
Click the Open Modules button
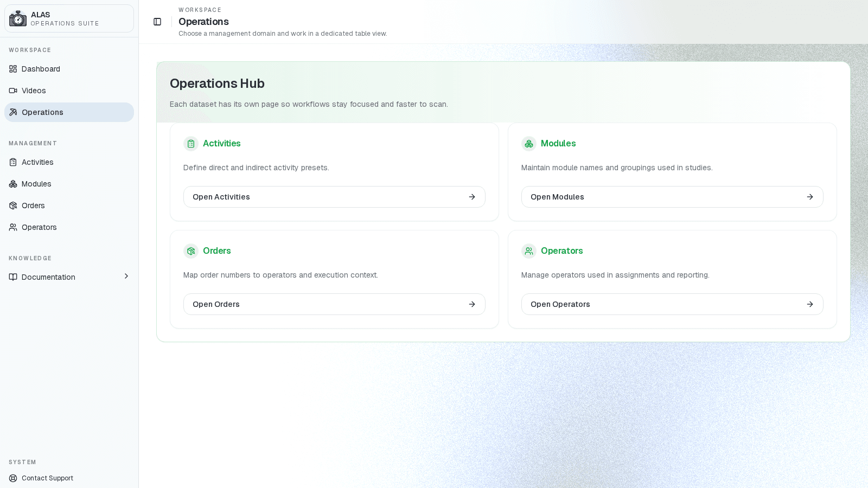coord(672,197)
